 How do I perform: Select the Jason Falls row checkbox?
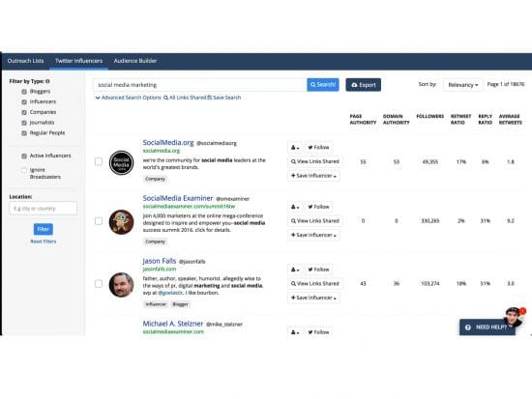coord(99,283)
